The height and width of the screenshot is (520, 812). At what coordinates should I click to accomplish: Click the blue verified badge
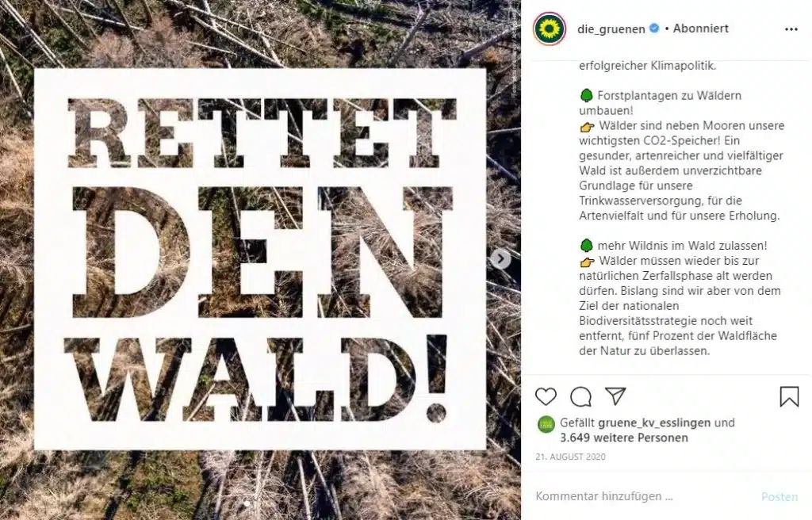(x=654, y=29)
